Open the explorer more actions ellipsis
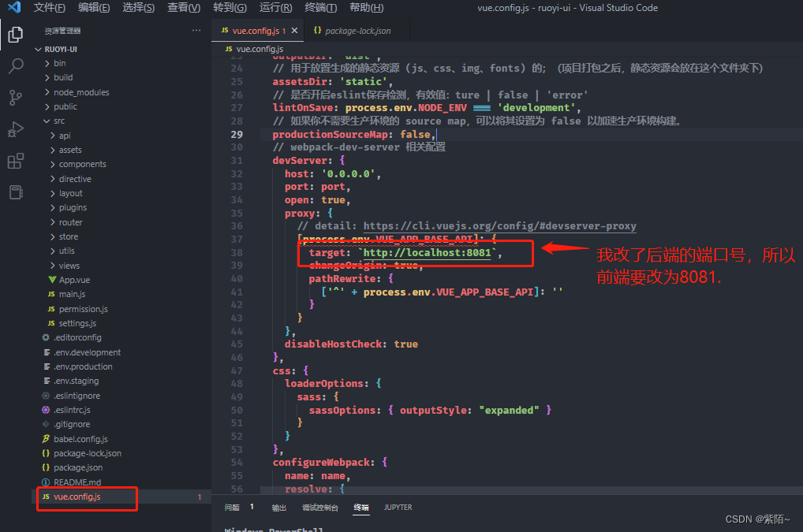The image size is (803, 532). tap(196, 31)
